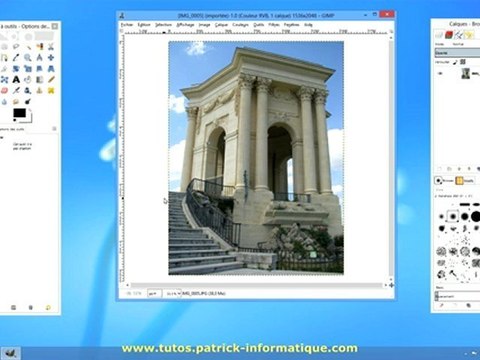This screenshot has width=480, height=360.
Task: Select the Blend gradient tool
Action: click(39, 80)
